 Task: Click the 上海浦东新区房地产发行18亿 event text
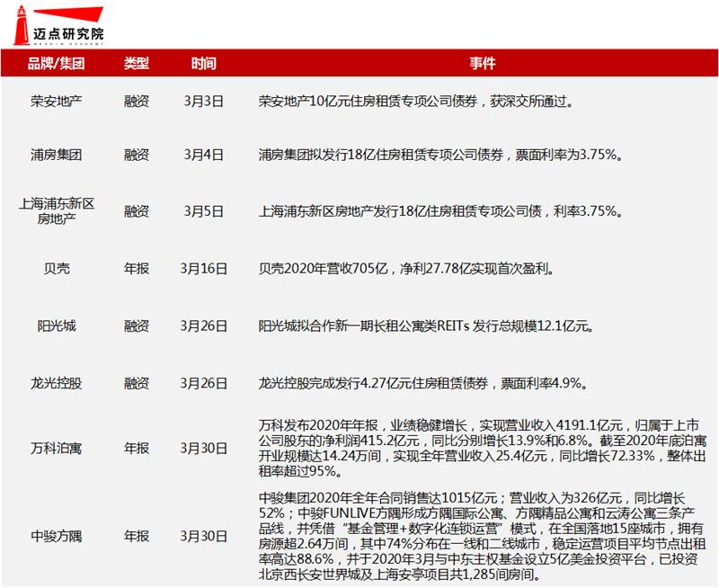pyautogui.click(x=441, y=211)
